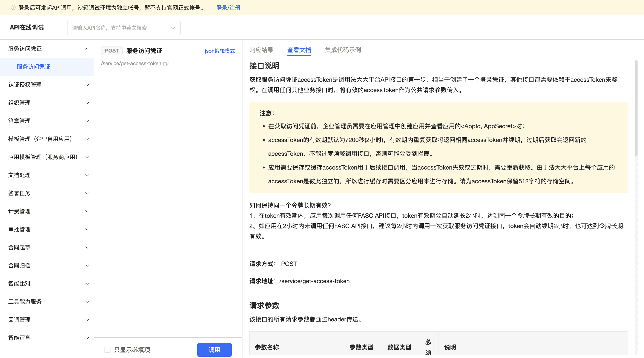Image resolution: width=644 pixels, height=358 pixels.
Task: Expand 合同起草 chevron arrow
Action: 87,247
